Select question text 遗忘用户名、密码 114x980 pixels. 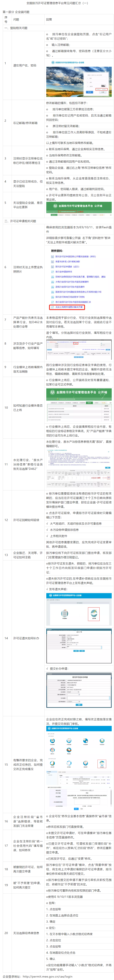click(25, 65)
